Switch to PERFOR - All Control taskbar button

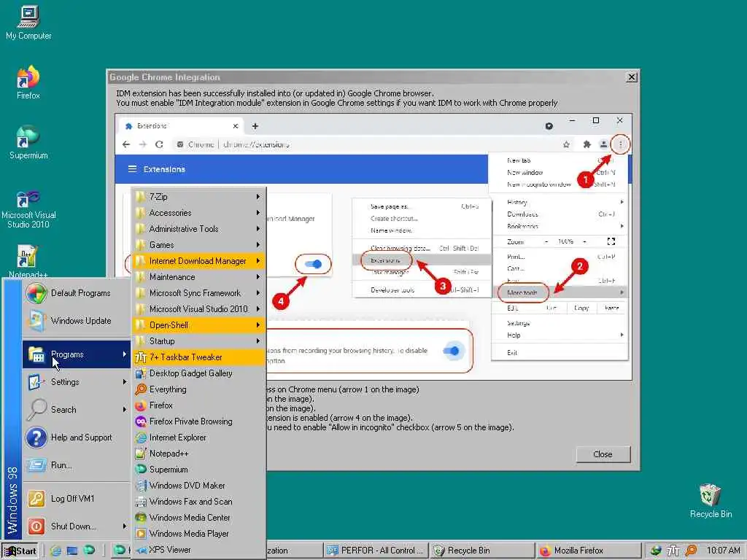(376, 551)
